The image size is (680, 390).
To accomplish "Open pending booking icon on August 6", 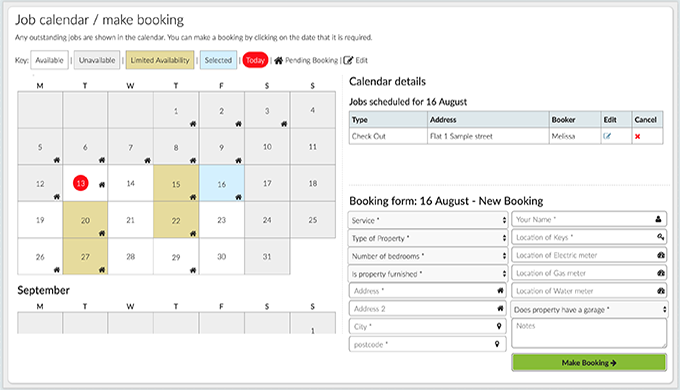I will (x=102, y=160).
